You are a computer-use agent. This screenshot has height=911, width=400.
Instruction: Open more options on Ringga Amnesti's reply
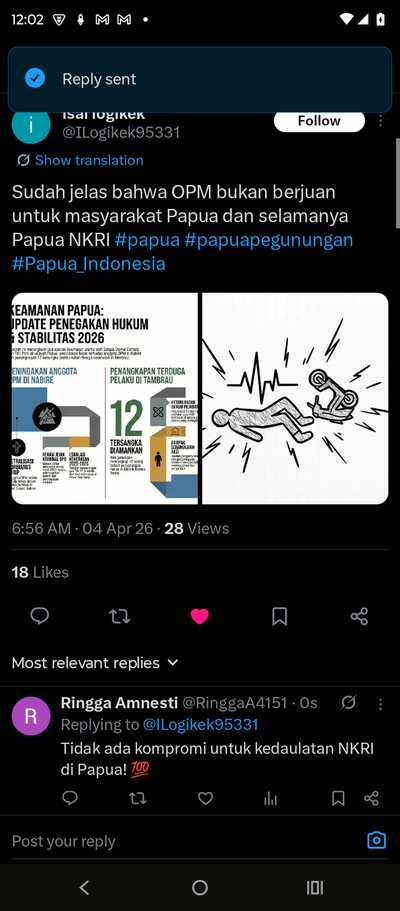(380, 704)
